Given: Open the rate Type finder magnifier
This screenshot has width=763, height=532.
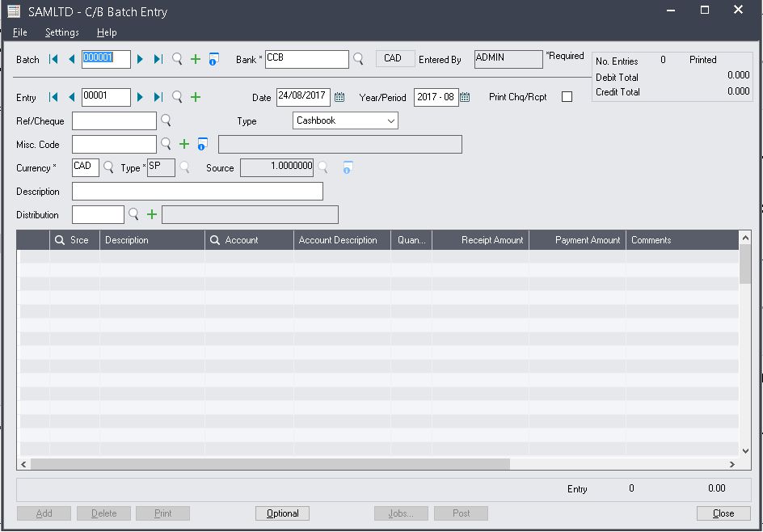Looking at the screenshot, I should pyautogui.click(x=184, y=167).
